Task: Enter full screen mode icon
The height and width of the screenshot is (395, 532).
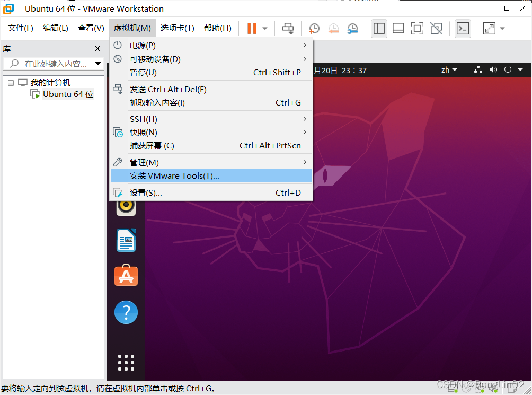Action: (417, 29)
